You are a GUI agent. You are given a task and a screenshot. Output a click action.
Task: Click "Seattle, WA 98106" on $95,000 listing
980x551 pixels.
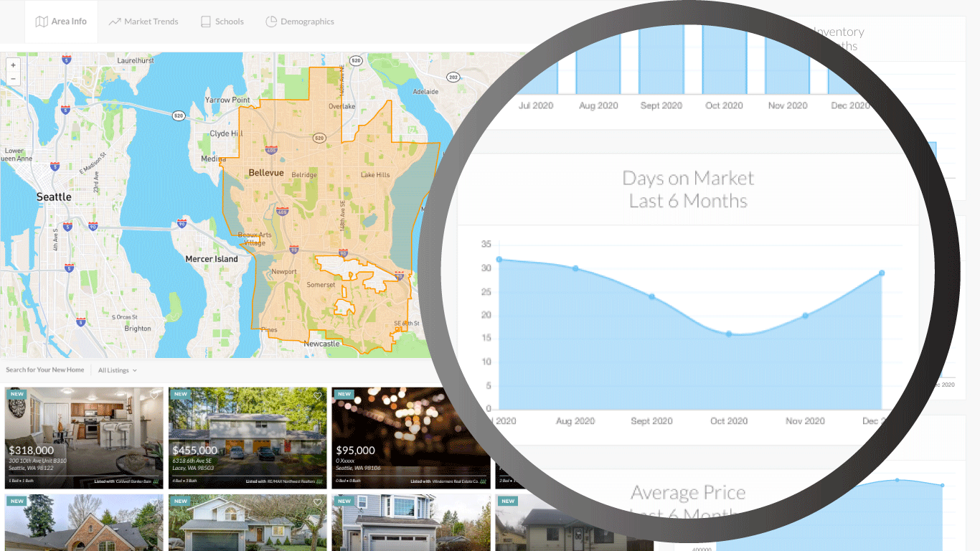click(358, 468)
